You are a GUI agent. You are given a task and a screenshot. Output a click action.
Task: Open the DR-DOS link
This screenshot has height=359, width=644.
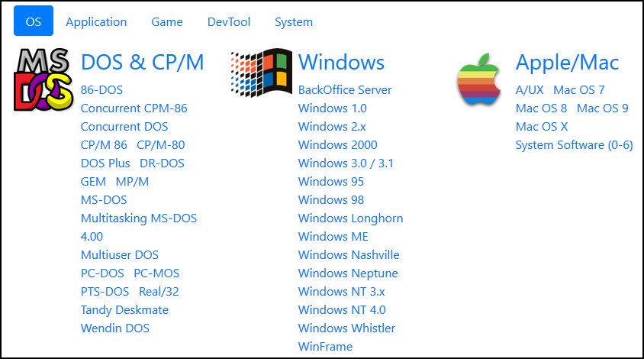162,163
